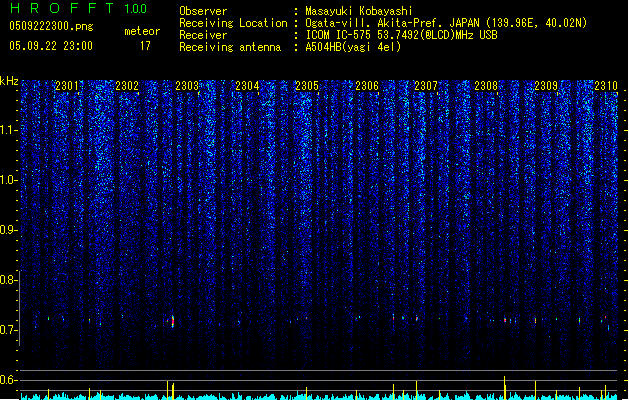629x400 pixels.
Task: Click the file name 0509222300.png
Action: (51, 26)
